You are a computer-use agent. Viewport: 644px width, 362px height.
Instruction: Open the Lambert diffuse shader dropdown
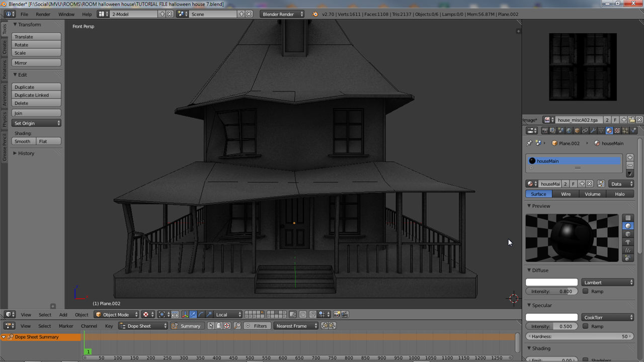coord(608,283)
